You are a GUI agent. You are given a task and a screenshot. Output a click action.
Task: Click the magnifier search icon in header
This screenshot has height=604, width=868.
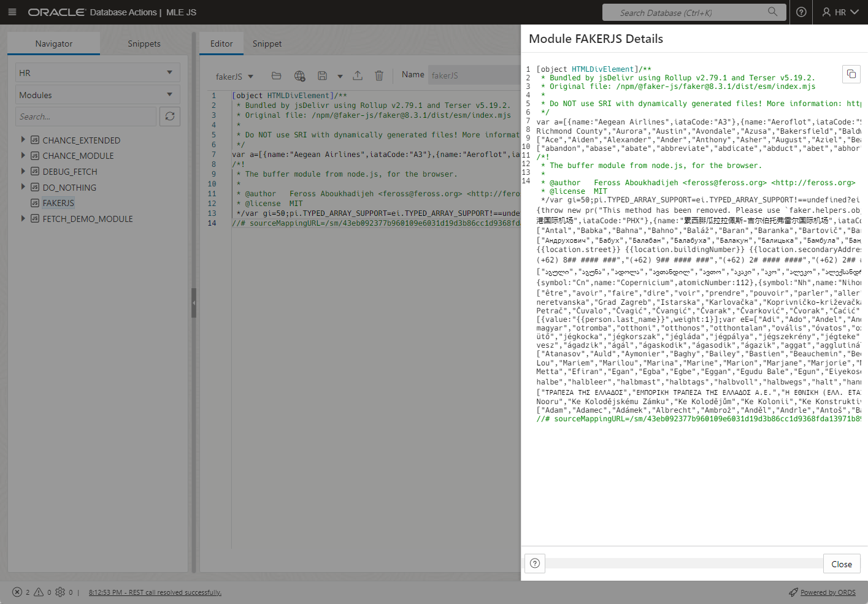tap(773, 12)
